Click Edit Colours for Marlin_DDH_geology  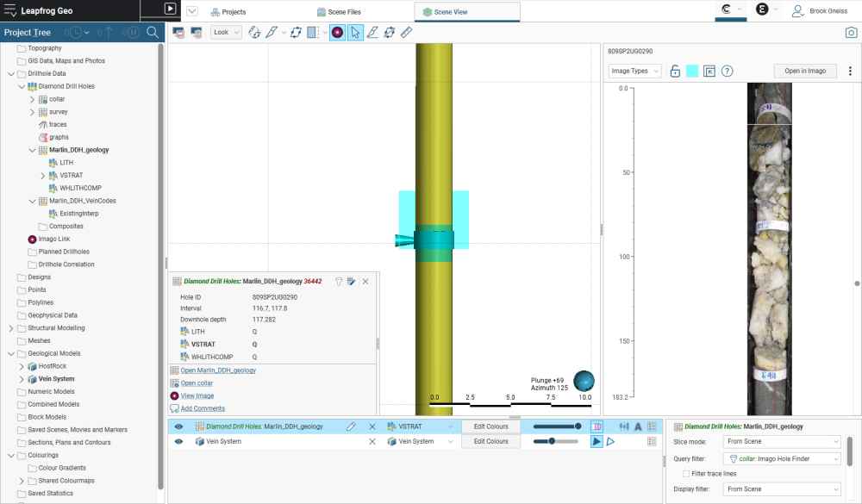click(491, 426)
